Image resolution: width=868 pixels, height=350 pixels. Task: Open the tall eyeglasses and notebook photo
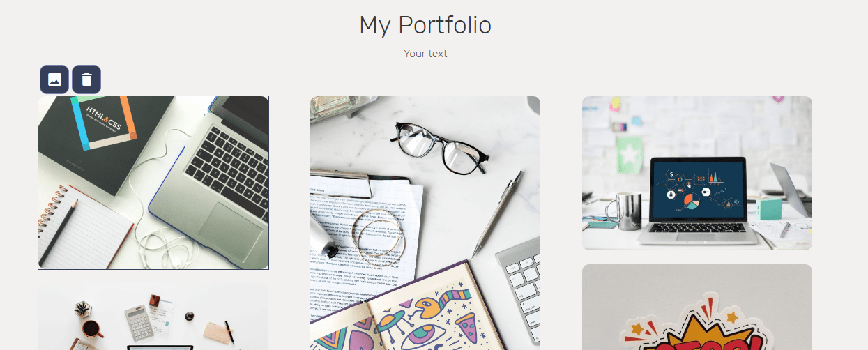pos(425,223)
